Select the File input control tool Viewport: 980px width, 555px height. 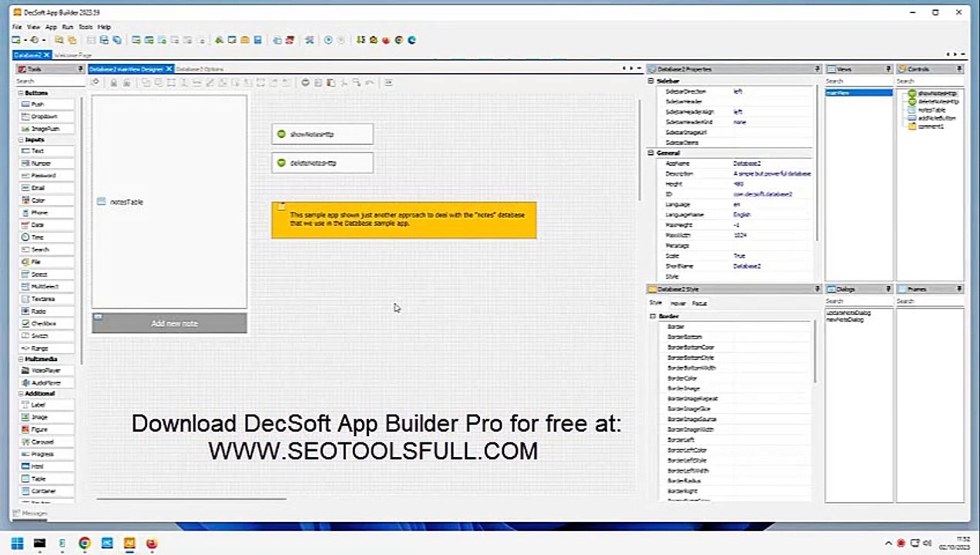coord(48,262)
